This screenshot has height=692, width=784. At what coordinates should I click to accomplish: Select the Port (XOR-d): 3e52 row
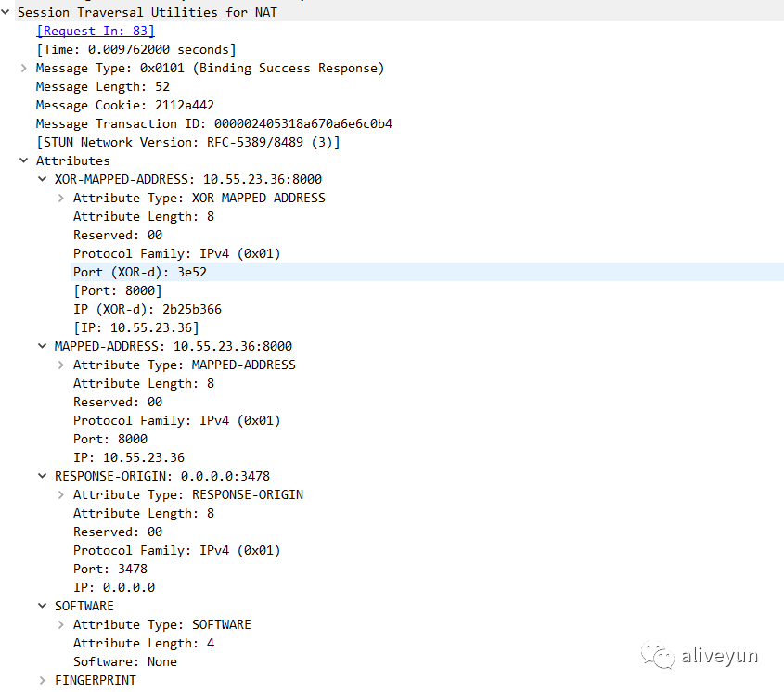(x=139, y=272)
